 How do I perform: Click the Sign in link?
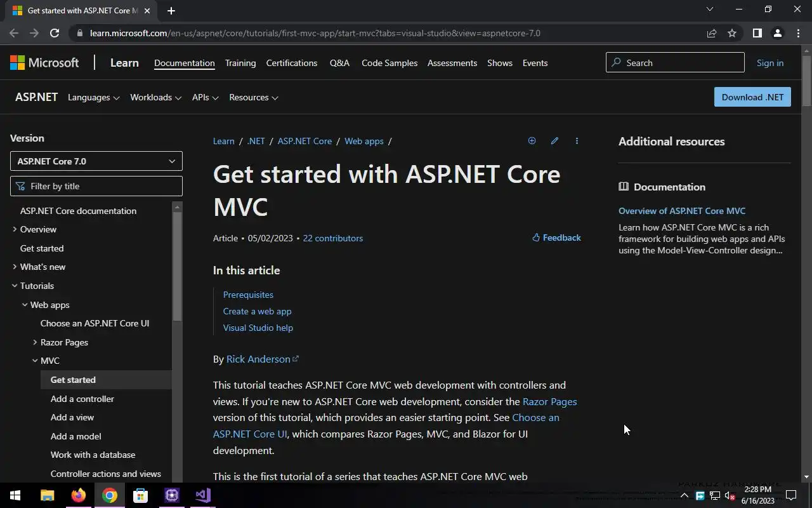click(x=770, y=63)
